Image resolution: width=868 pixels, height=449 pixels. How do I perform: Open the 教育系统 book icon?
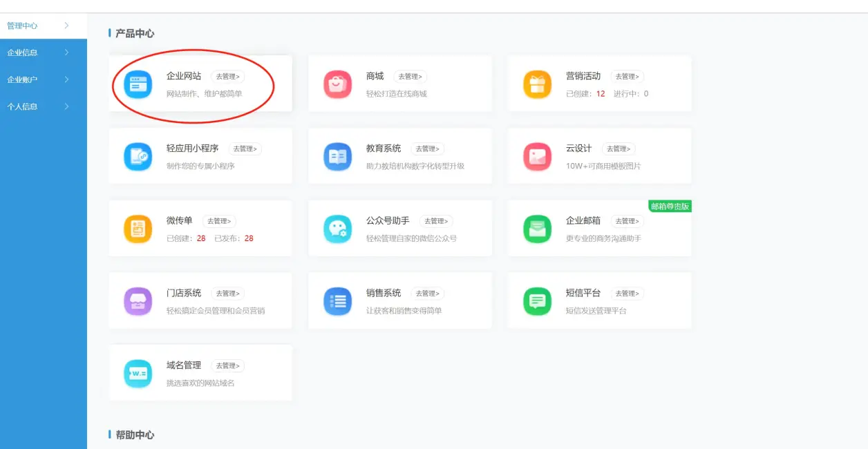(x=337, y=157)
